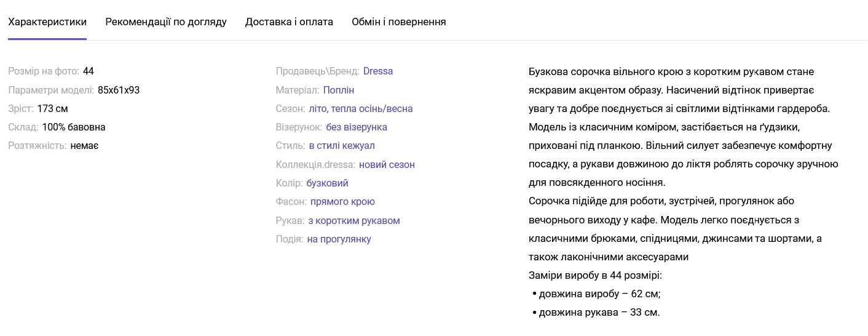Follow the Dressa brand link
Image resolution: width=868 pixels, height=336 pixels.
378,71
